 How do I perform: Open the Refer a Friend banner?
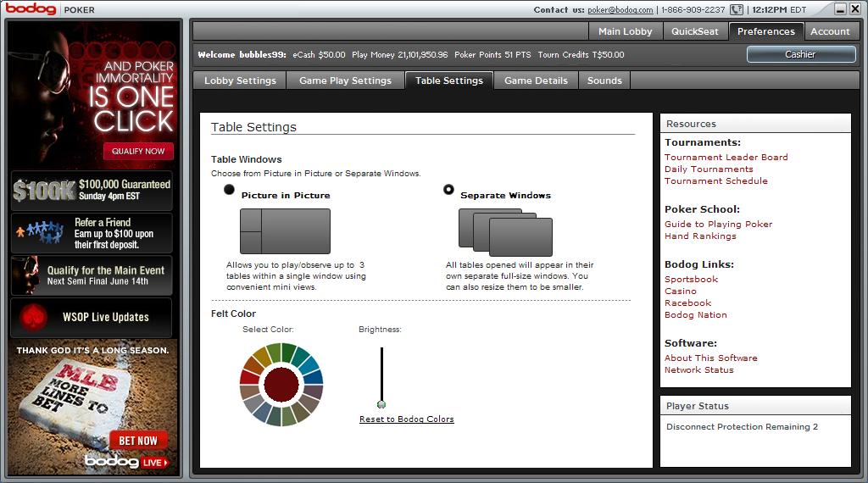coord(92,233)
